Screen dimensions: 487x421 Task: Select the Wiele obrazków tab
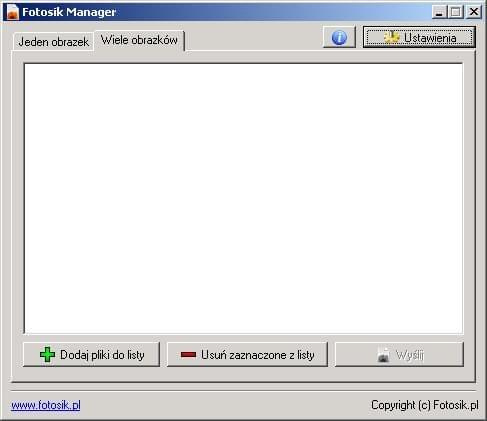coord(139,40)
